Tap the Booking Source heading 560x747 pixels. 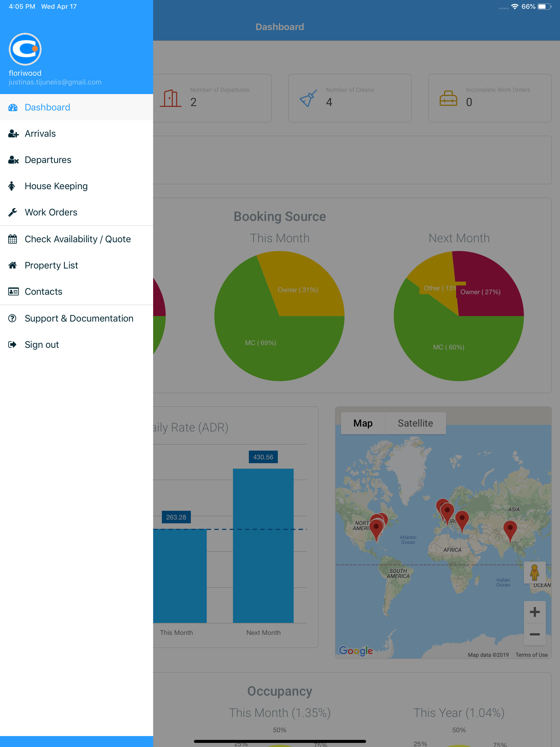[x=280, y=217]
